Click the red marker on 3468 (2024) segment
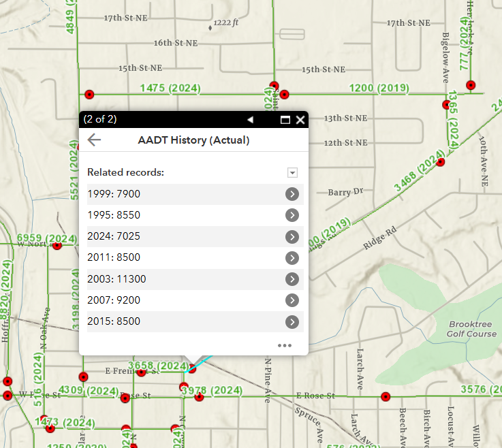The width and height of the screenshot is (502, 448). [441, 162]
